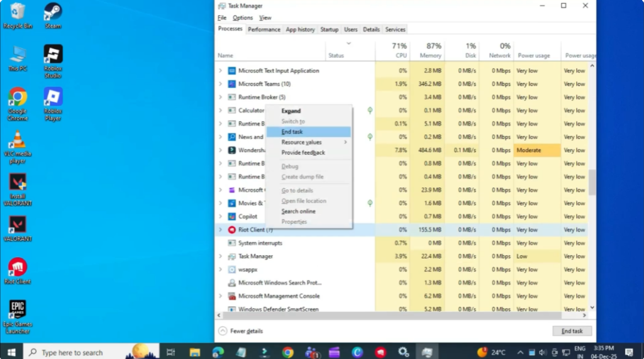Open Resource values submenu

pyautogui.click(x=308, y=142)
